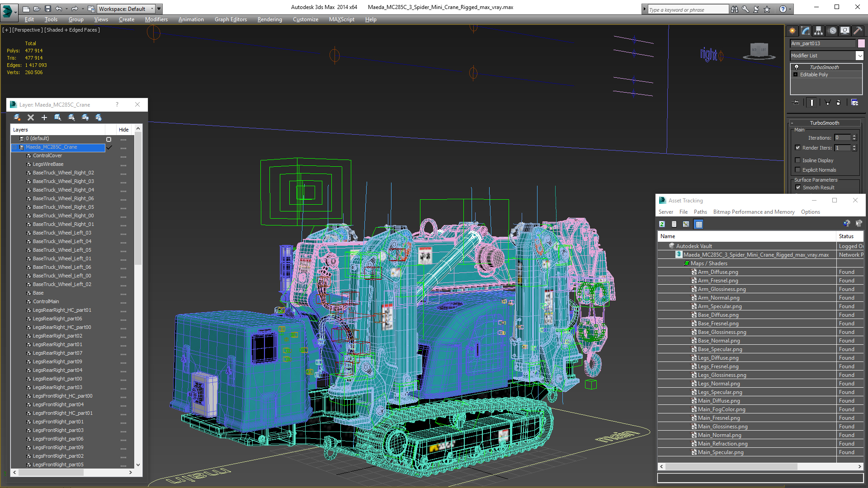Click Configure Modifier Sets icon
Image resolution: width=868 pixels, height=488 pixels.
pos(854,103)
